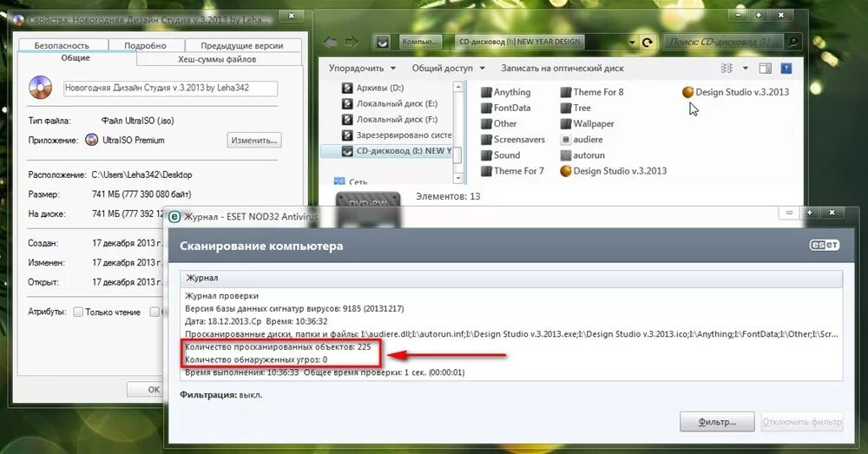The height and width of the screenshot is (454, 868).
Task: Open the Wallpaper folder
Action: (587, 123)
